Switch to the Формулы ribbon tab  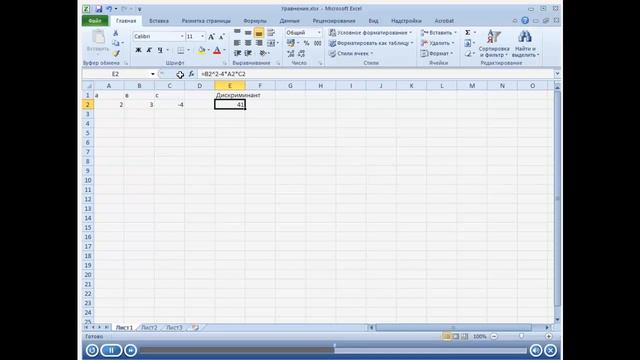coord(255,20)
